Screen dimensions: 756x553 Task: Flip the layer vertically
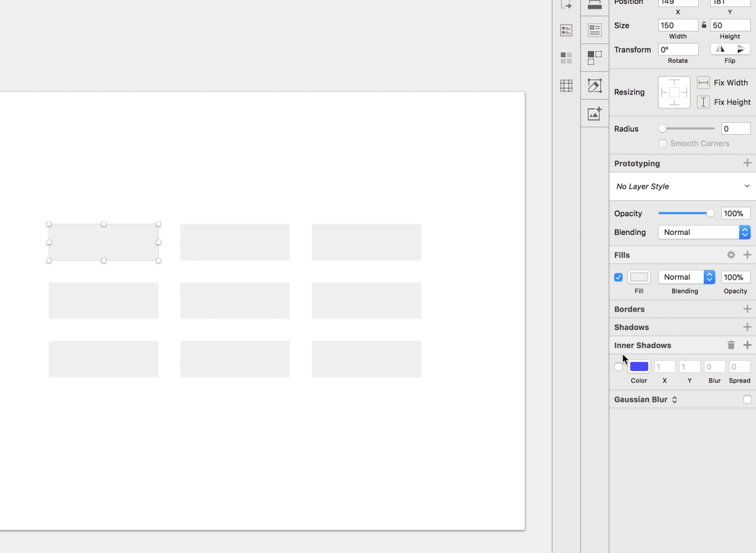[741, 49]
